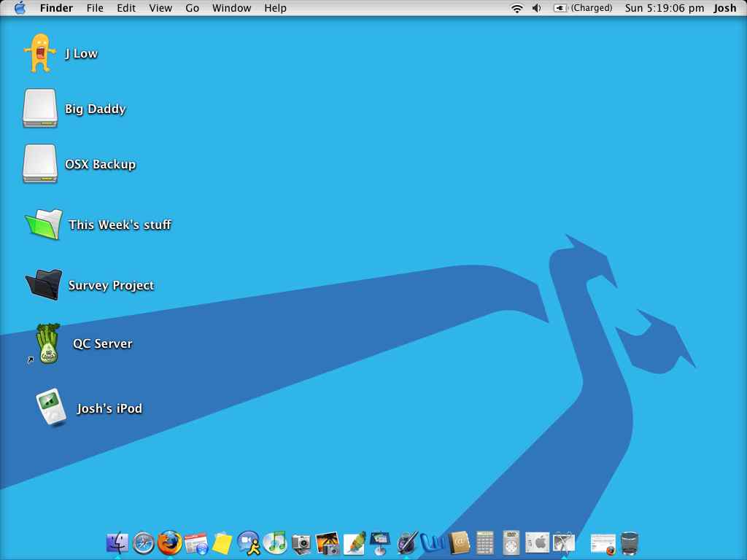747x560 pixels.
Task: Show the battery (Charged) status menu
Action: point(583,8)
